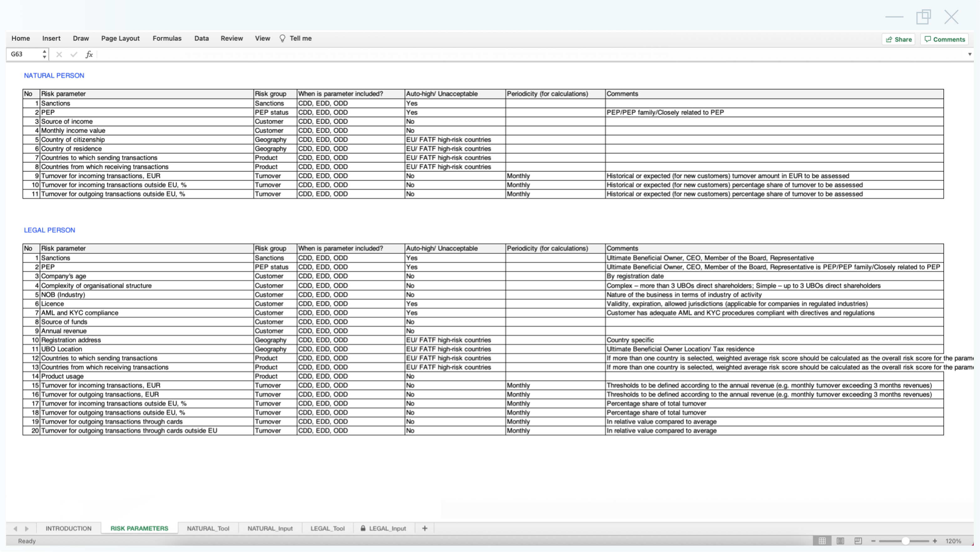Click the Insert Function (fx) icon

coord(89,54)
